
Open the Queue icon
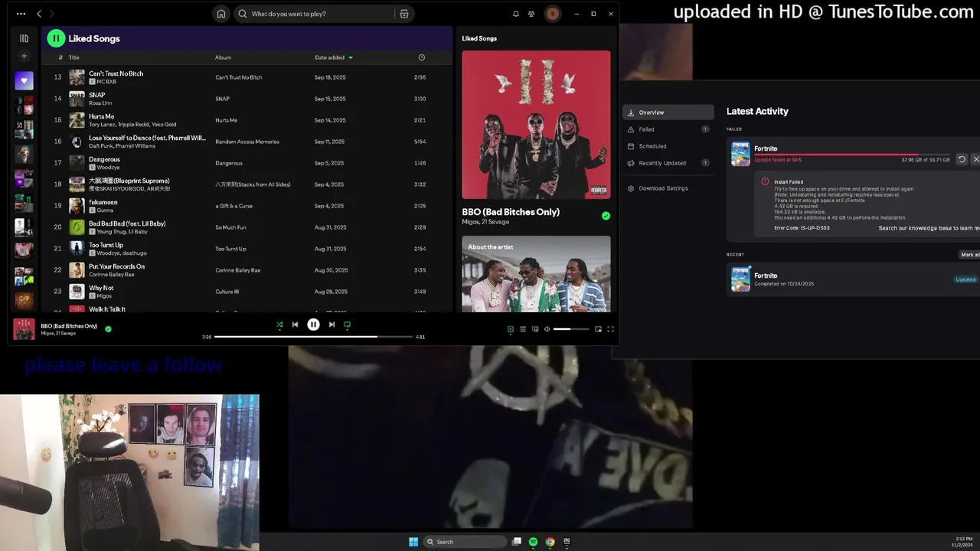[x=523, y=329]
